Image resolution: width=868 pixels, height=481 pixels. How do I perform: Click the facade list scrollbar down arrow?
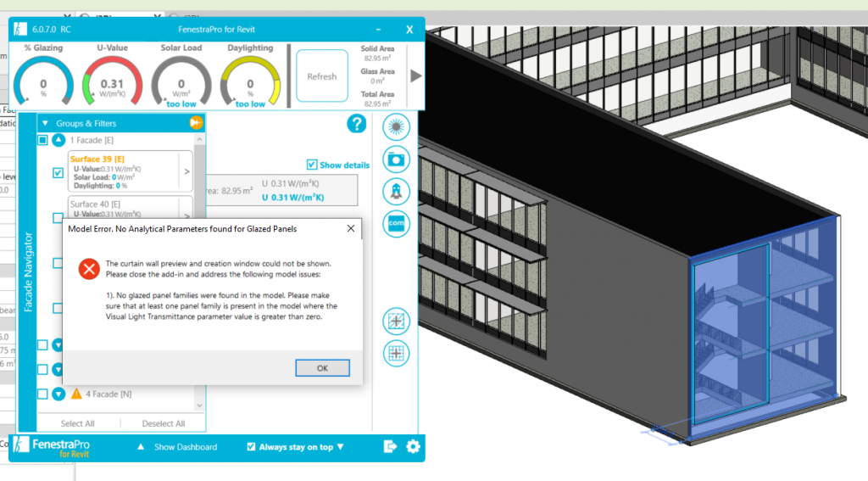tap(200, 405)
